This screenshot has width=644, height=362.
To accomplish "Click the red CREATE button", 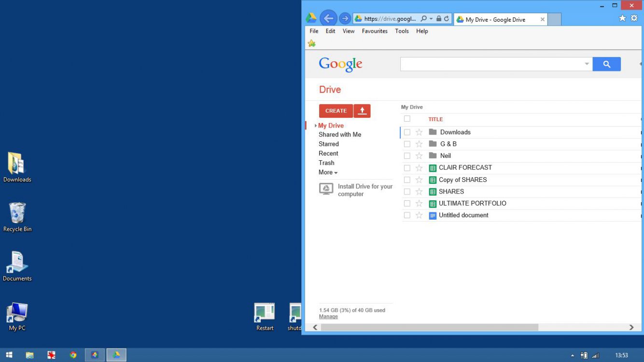I will click(x=336, y=111).
